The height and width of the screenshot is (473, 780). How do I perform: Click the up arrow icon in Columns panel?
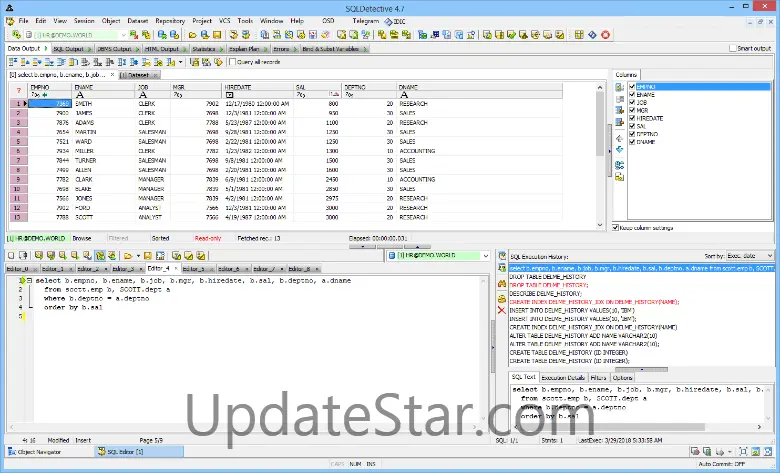tap(619, 138)
